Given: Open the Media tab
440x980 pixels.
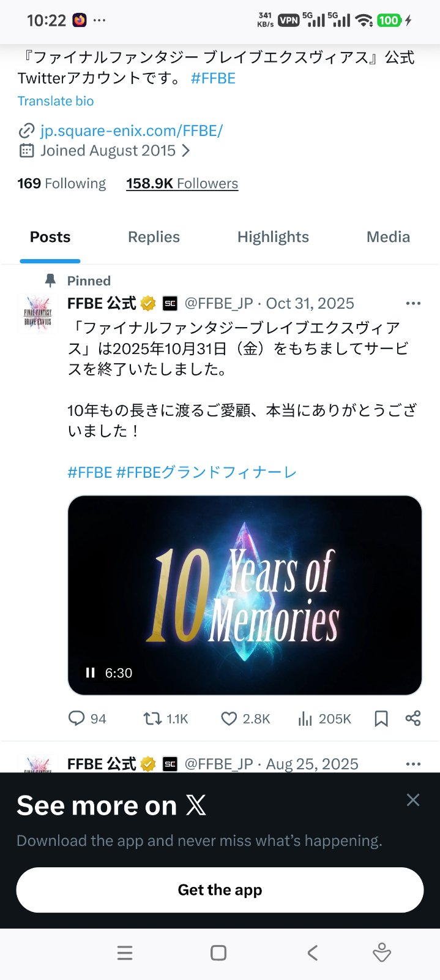Looking at the screenshot, I should tap(388, 237).
